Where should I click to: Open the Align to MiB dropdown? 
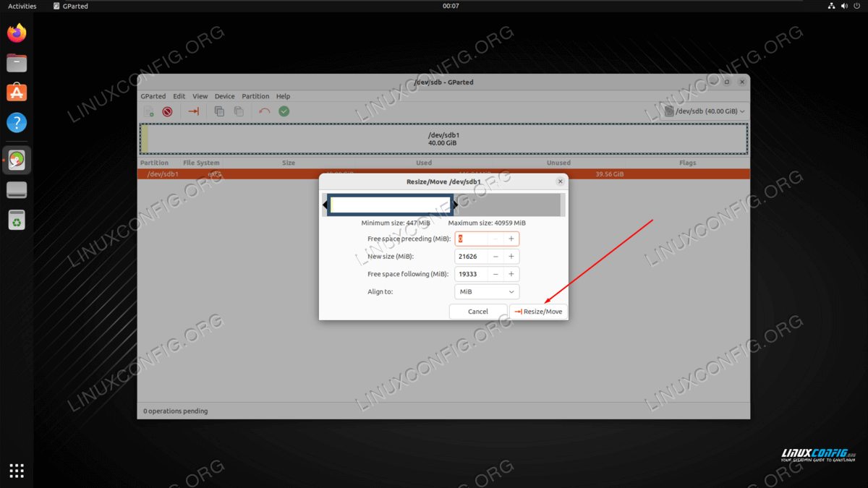(x=487, y=292)
